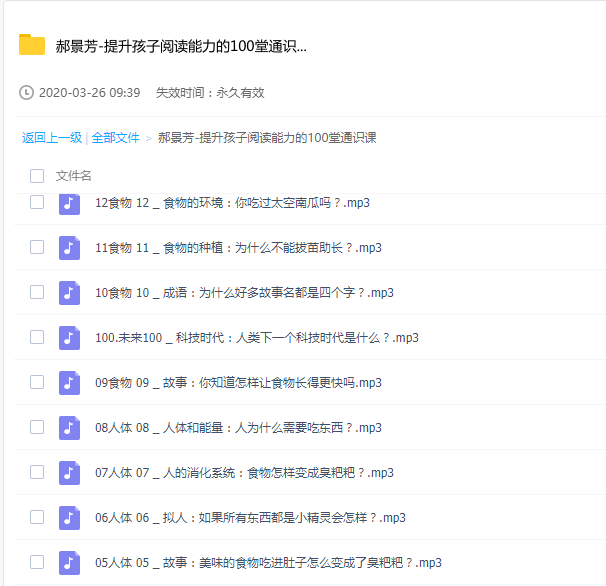Click the 文件名 column header

click(x=73, y=176)
